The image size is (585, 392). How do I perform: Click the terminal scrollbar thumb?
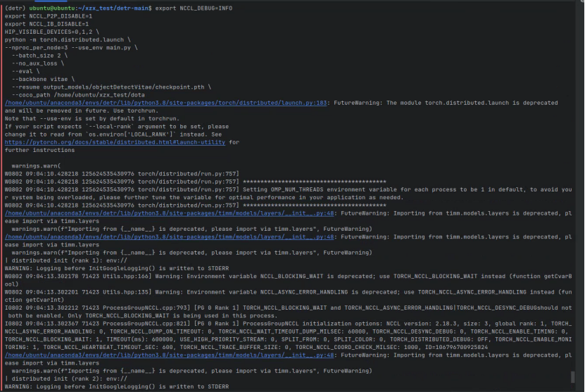click(573, 377)
